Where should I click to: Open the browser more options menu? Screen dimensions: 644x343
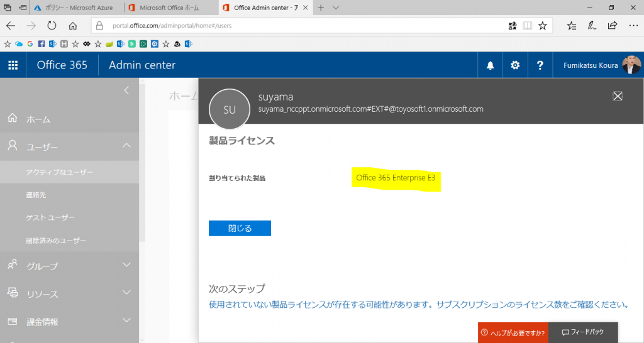(x=633, y=25)
